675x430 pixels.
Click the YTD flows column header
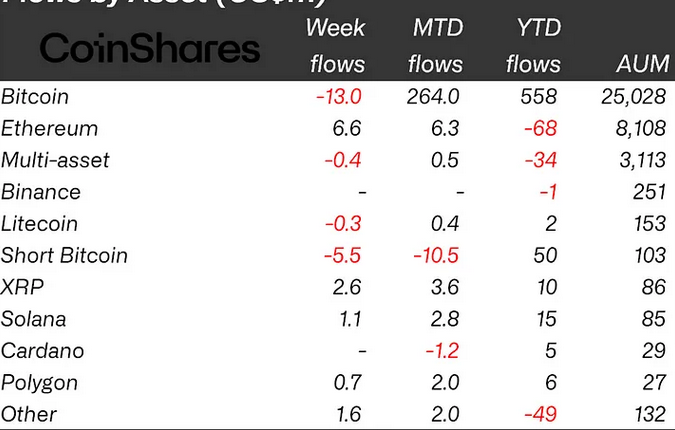(x=533, y=47)
